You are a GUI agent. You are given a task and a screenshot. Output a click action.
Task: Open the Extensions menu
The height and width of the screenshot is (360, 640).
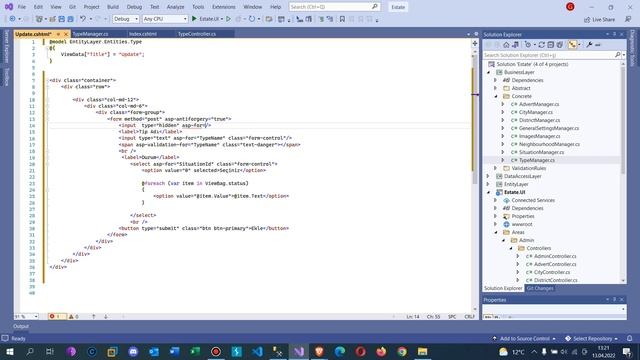224,7
